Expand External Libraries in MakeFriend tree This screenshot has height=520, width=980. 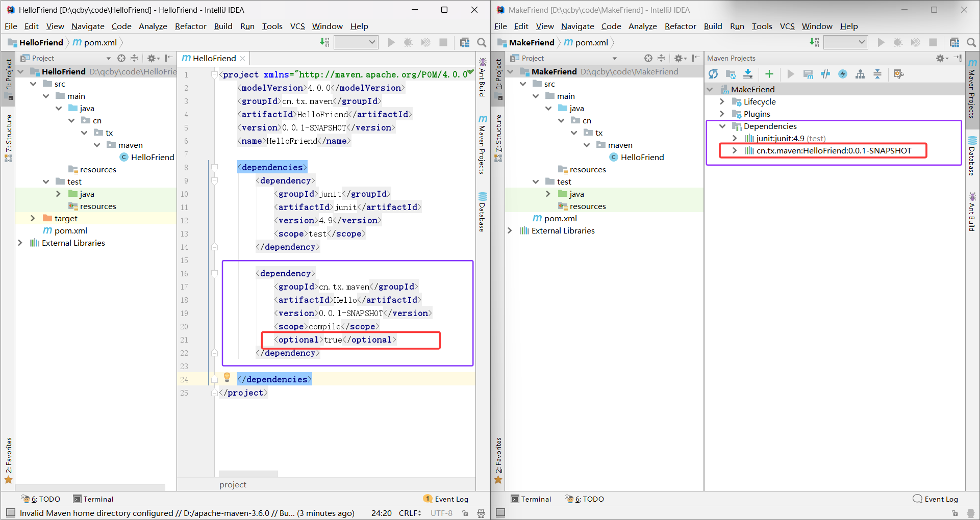[510, 230]
